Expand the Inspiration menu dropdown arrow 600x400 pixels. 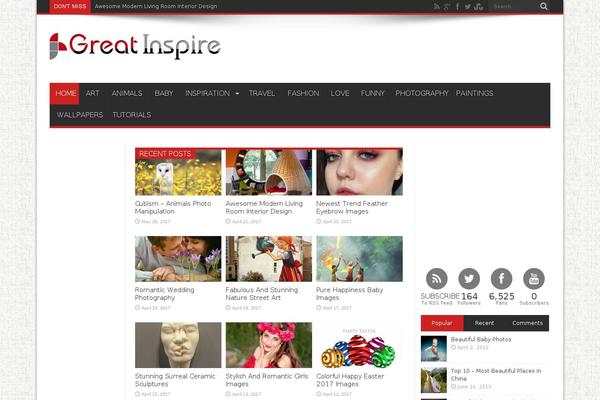[237, 93]
